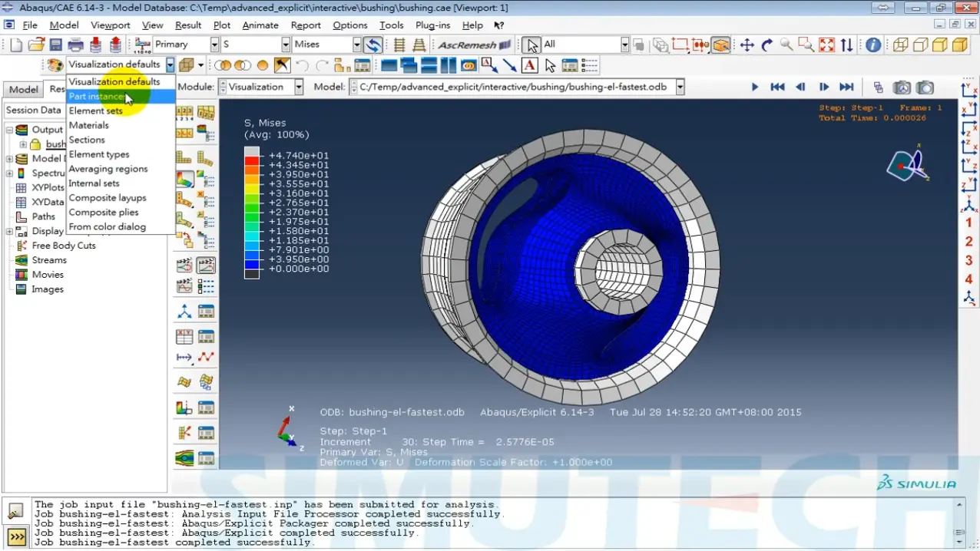Go to the next frame
This screenshot has width=980, height=551.
point(823,87)
